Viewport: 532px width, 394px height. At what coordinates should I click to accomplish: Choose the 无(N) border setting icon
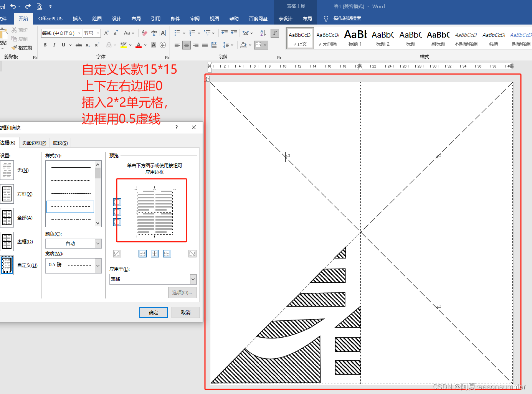click(7, 170)
